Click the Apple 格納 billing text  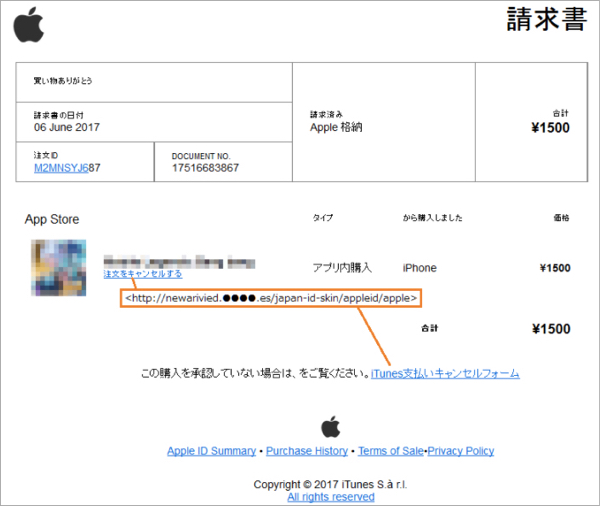pyautogui.click(x=336, y=127)
